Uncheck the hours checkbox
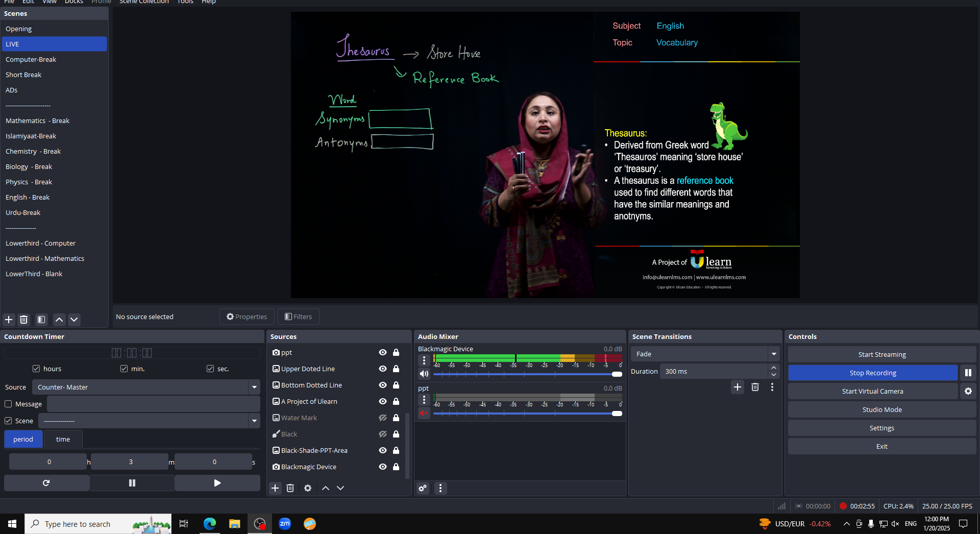This screenshot has width=980, height=534. [36, 369]
